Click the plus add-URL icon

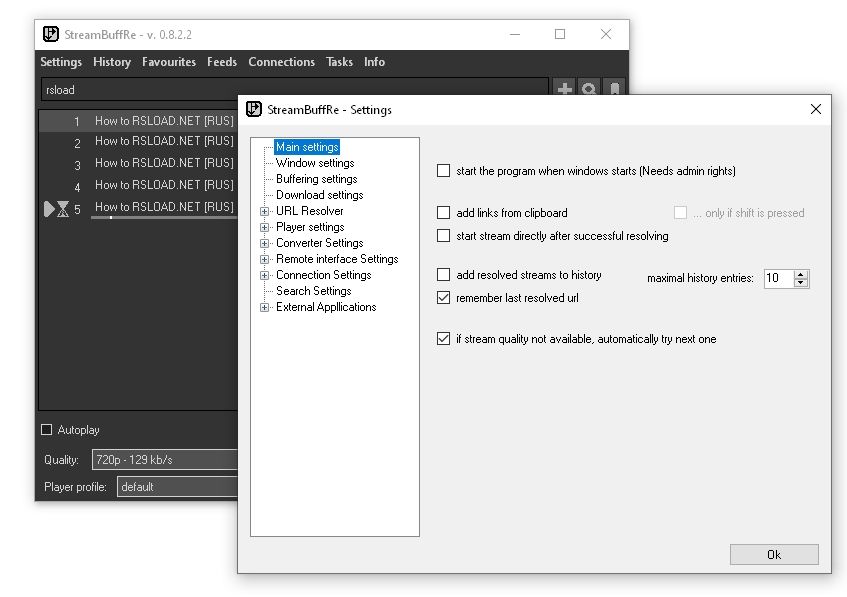click(565, 89)
